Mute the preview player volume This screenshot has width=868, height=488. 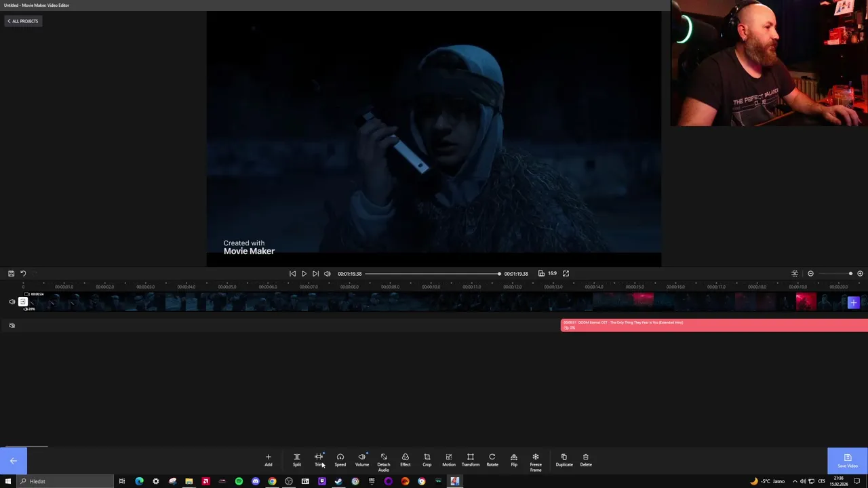(328, 274)
